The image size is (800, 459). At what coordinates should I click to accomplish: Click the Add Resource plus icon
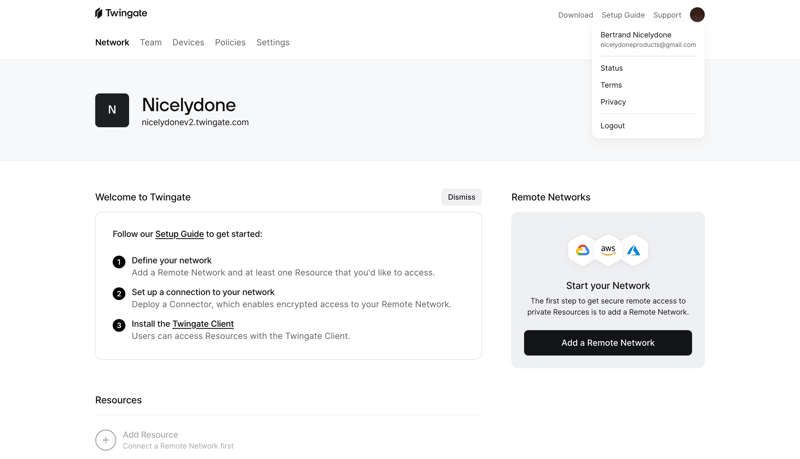pos(106,440)
